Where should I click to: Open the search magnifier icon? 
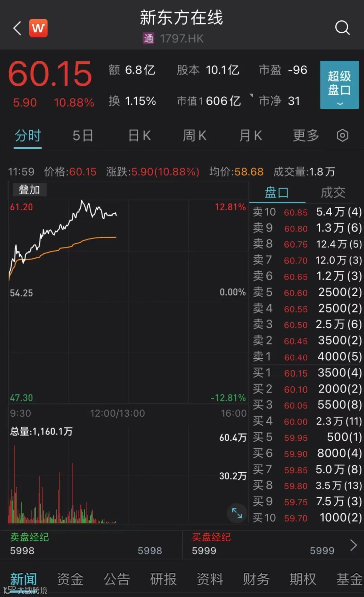click(342, 28)
